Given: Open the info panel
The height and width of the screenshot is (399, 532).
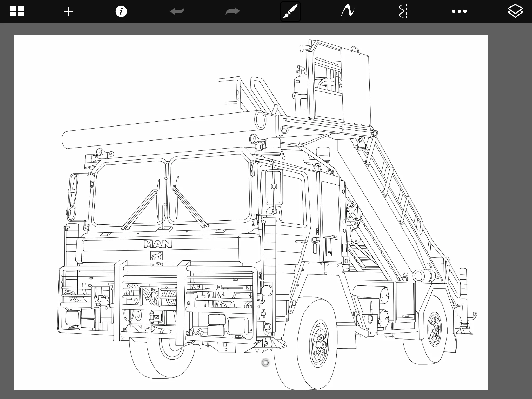Looking at the screenshot, I should [x=121, y=11].
